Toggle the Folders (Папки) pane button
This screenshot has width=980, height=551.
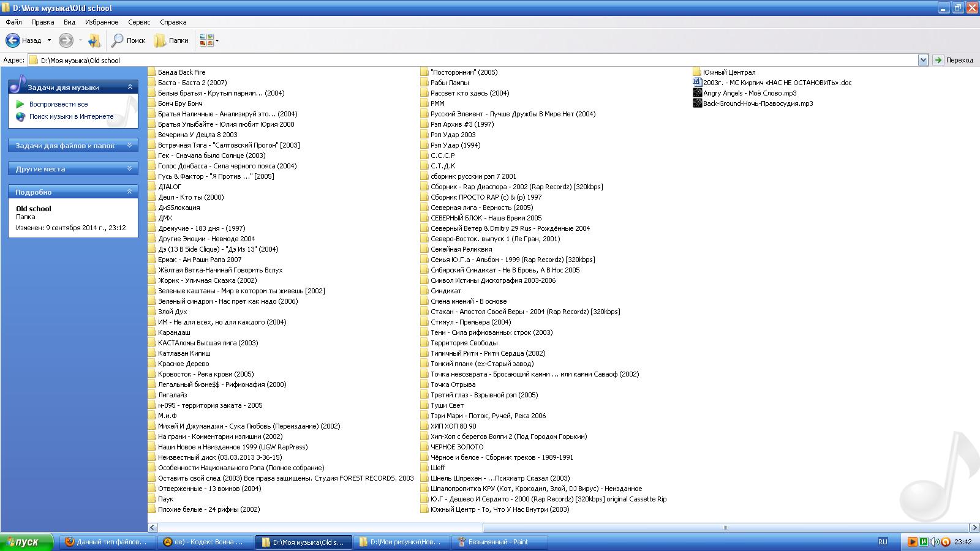coord(171,40)
